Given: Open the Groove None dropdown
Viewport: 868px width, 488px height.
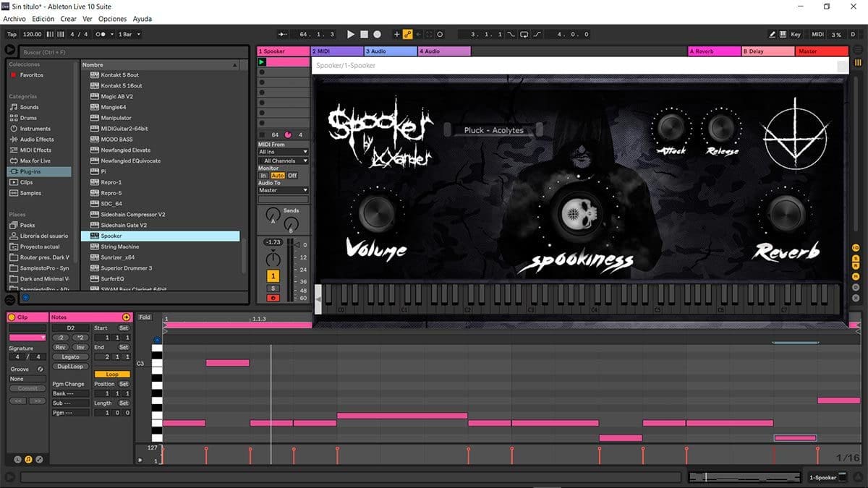Looking at the screenshot, I should click(27, 379).
